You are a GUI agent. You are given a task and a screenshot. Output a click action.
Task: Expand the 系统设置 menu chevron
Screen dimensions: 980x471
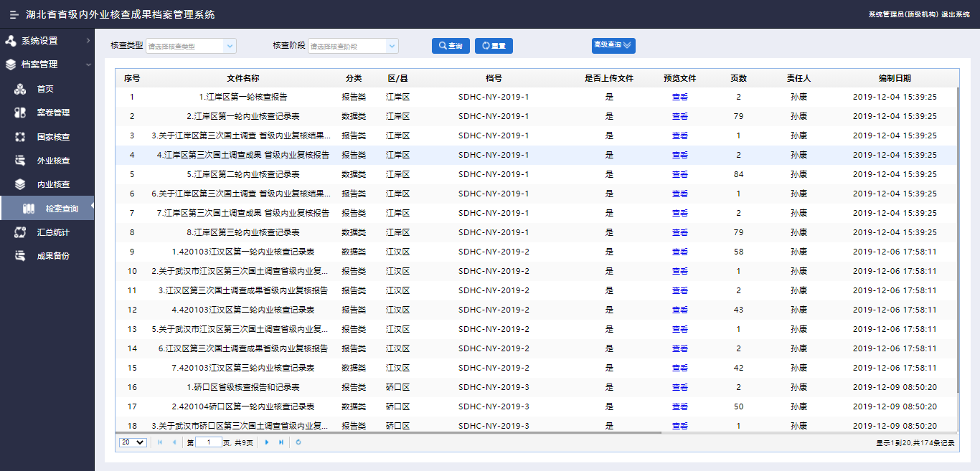(88, 41)
